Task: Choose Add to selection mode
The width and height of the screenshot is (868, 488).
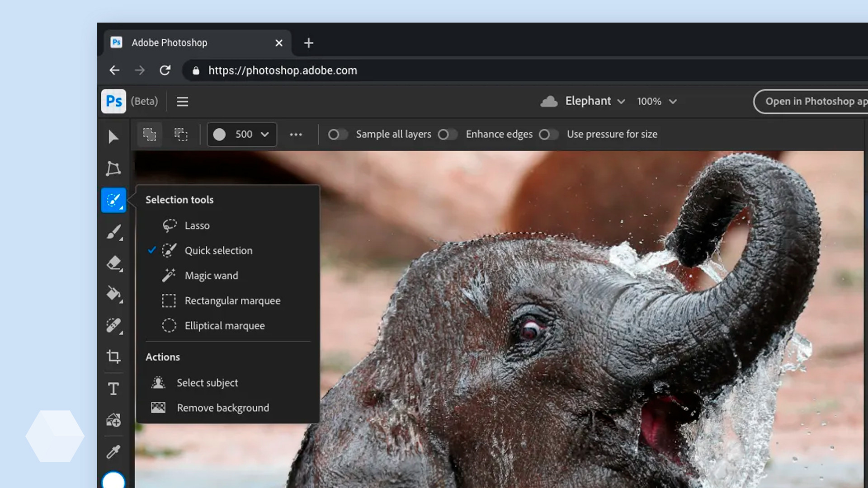Action: click(x=150, y=134)
